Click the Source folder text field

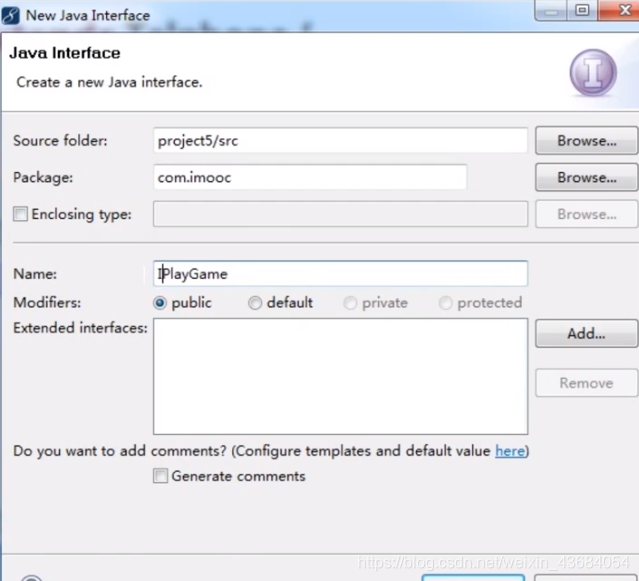340,141
